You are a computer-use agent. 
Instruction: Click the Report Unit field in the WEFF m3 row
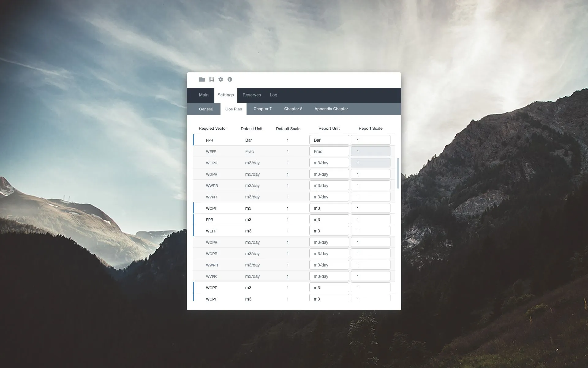(x=329, y=231)
